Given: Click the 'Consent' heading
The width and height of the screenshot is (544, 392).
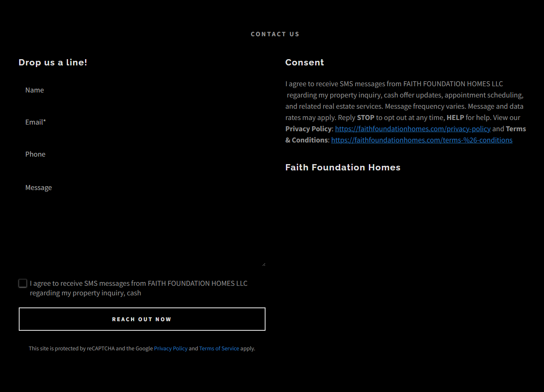Looking at the screenshot, I should (x=305, y=62).
